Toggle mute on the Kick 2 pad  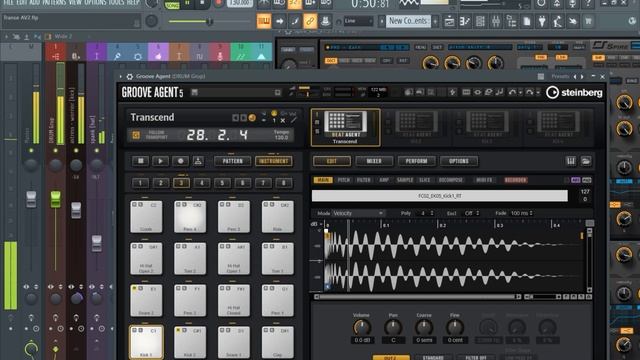click(178, 330)
